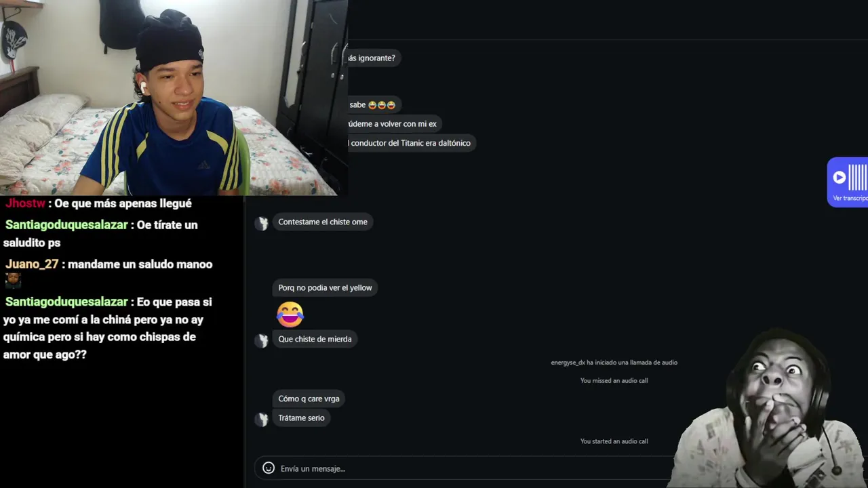Click Juano_27's emote in stream chat

13,280
